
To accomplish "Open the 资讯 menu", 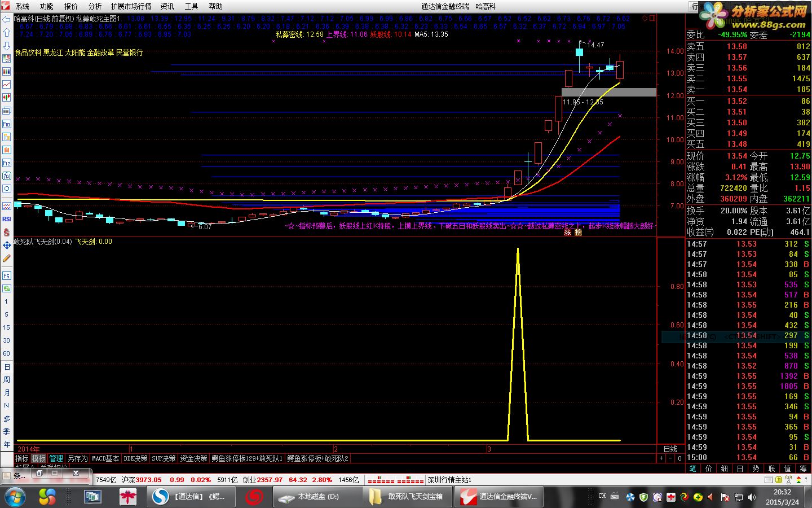I will [167, 6].
